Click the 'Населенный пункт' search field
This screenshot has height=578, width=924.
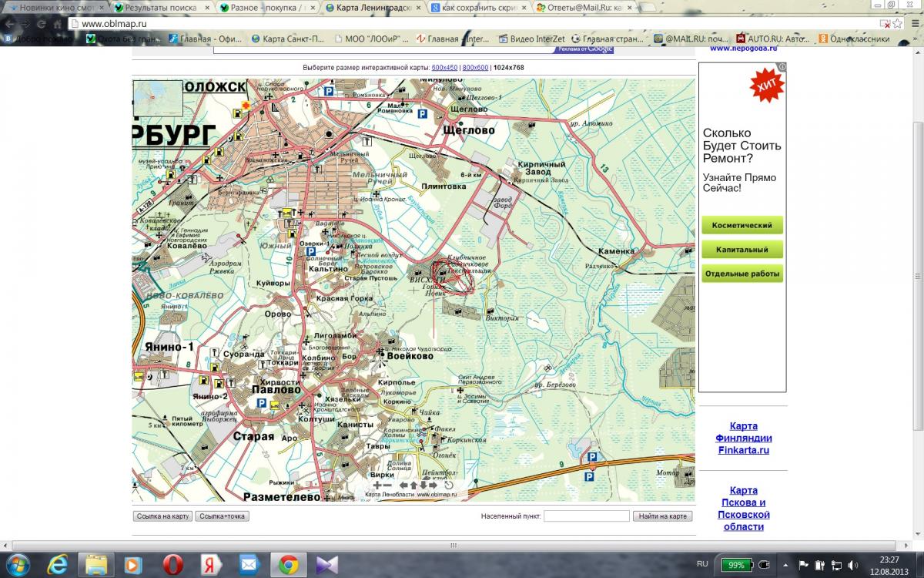586,516
